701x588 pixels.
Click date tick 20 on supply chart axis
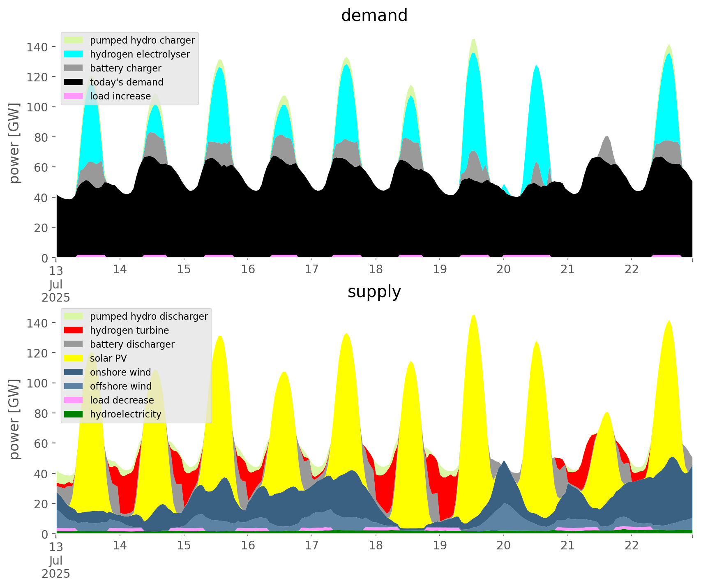[x=503, y=546]
